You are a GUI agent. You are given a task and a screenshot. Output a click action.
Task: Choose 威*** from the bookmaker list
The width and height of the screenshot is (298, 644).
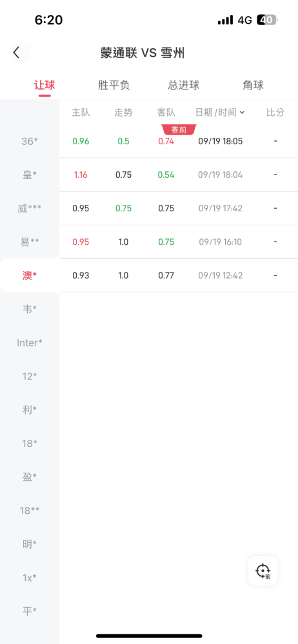coord(30,209)
